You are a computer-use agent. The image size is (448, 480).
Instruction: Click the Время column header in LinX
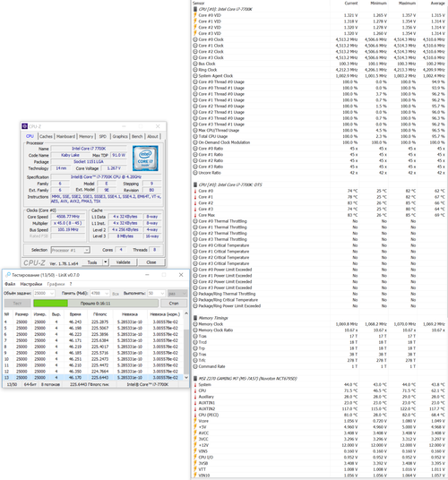75,314
